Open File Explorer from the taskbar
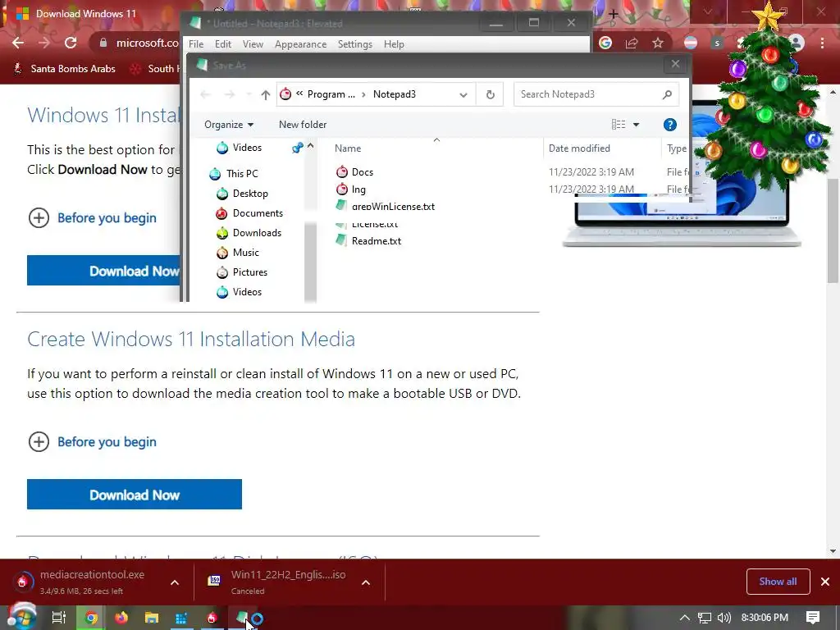Viewport: 840px width, 630px height. pyautogui.click(x=152, y=618)
